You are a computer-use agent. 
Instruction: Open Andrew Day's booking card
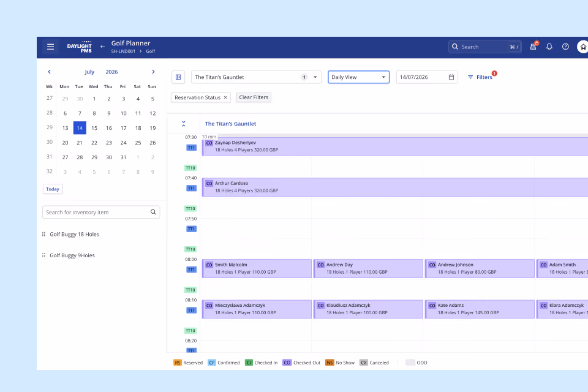[x=368, y=268]
